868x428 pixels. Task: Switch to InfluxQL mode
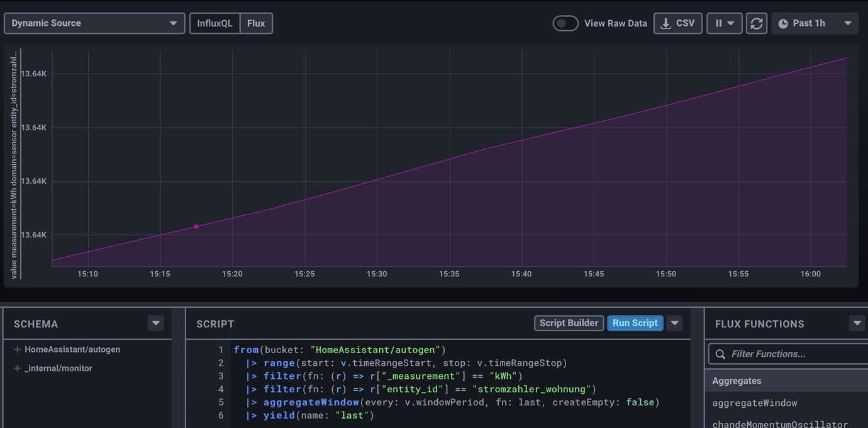click(214, 23)
